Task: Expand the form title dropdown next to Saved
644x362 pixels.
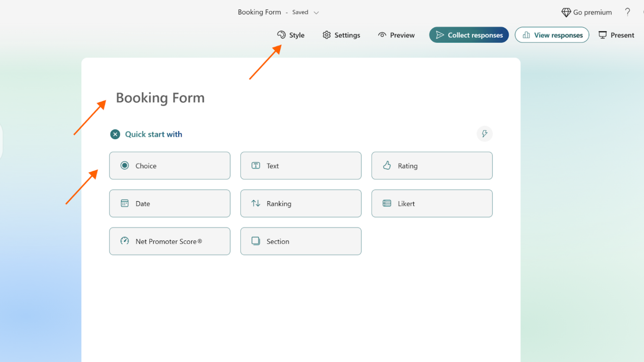Action: [x=316, y=12]
